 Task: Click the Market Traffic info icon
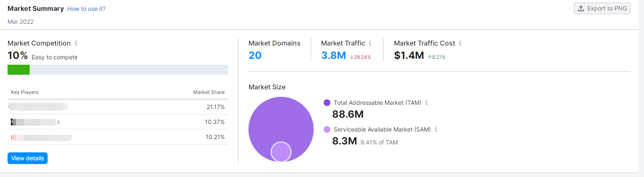coord(370,43)
